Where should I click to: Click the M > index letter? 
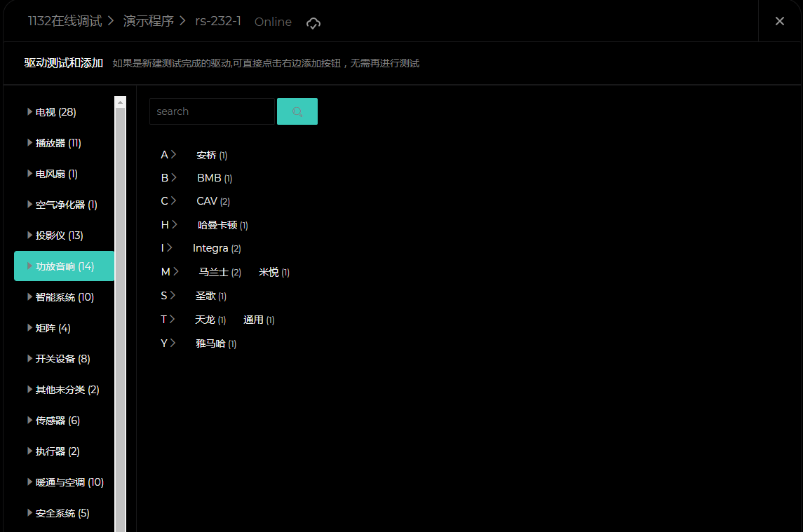pyautogui.click(x=170, y=272)
